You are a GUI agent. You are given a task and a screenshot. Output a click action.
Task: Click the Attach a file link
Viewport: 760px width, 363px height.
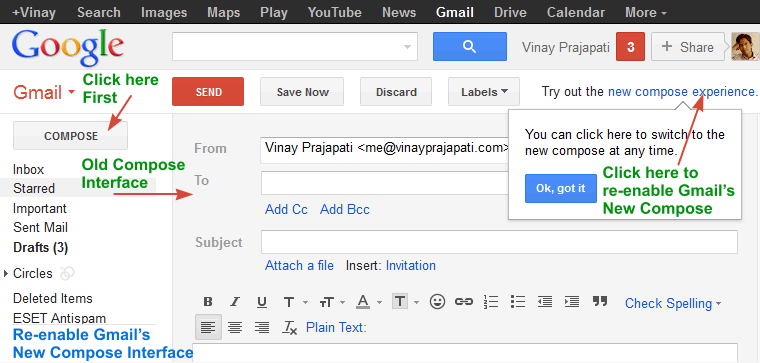[x=299, y=266]
